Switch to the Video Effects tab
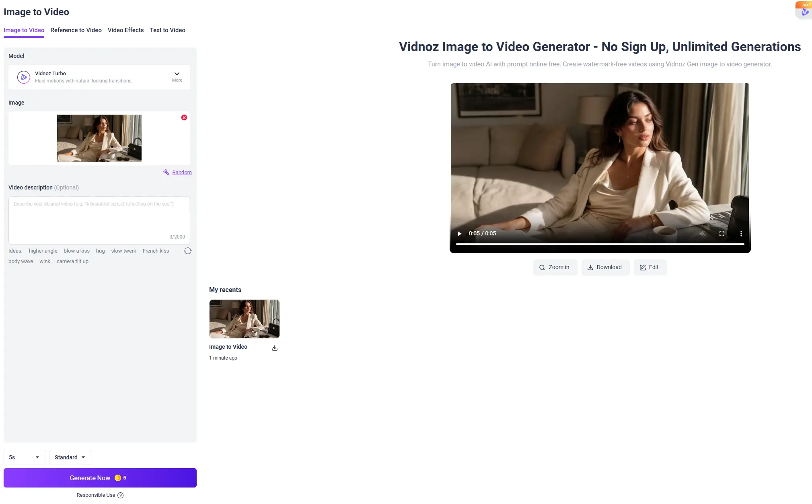Viewport: 812px width, 504px height. tap(125, 30)
